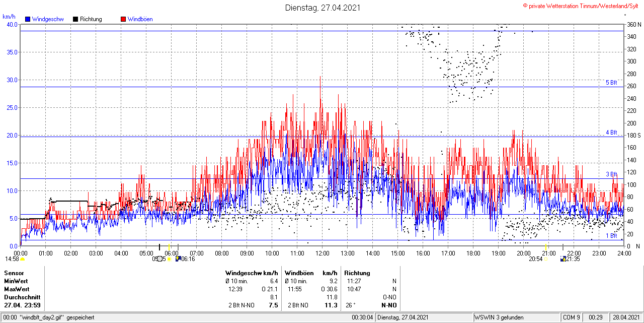The width and height of the screenshot is (644, 323).
Task: Click the yellow sunrise tick on the time axis
Action: pos(170,246)
